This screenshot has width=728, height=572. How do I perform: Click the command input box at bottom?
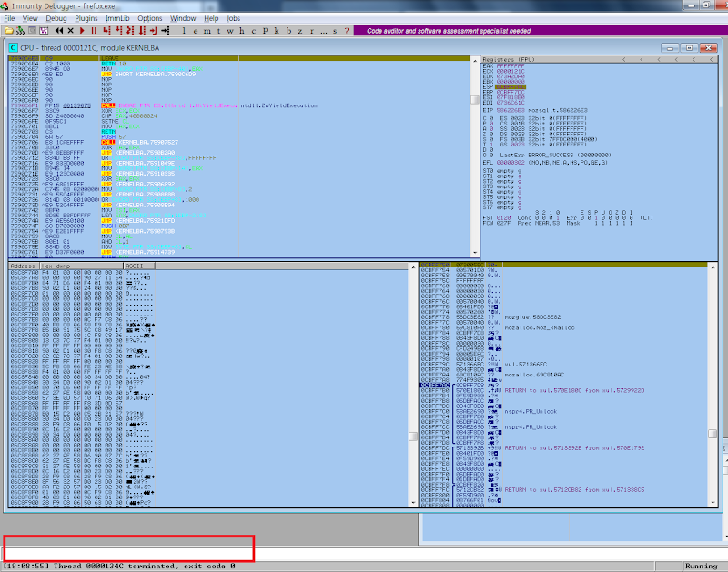click(x=128, y=548)
